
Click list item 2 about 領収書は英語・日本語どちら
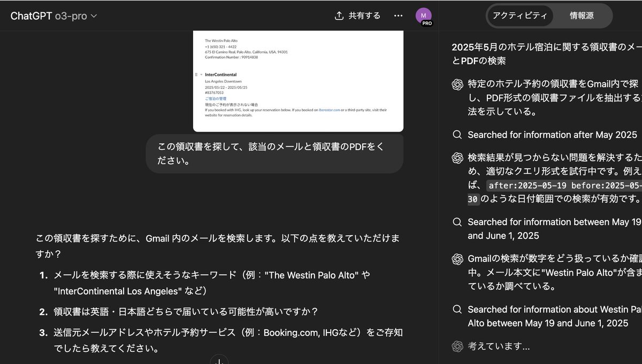[x=186, y=311]
